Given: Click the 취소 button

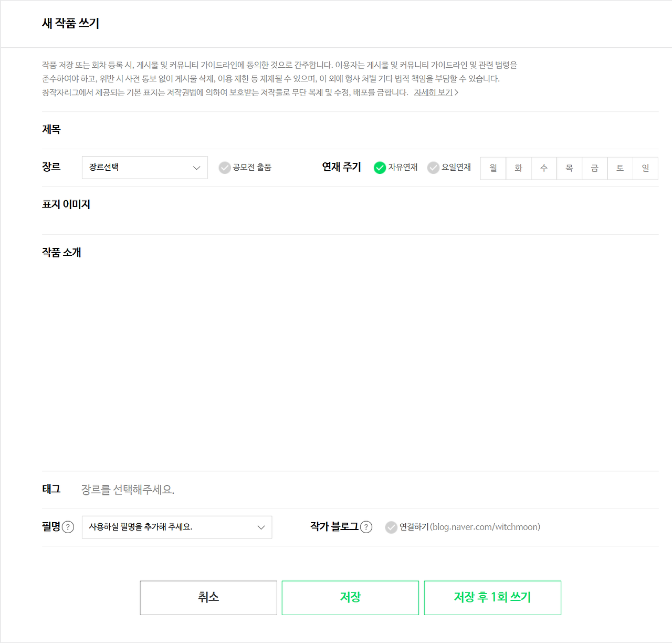Looking at the screenshot, I should [208, 598].
